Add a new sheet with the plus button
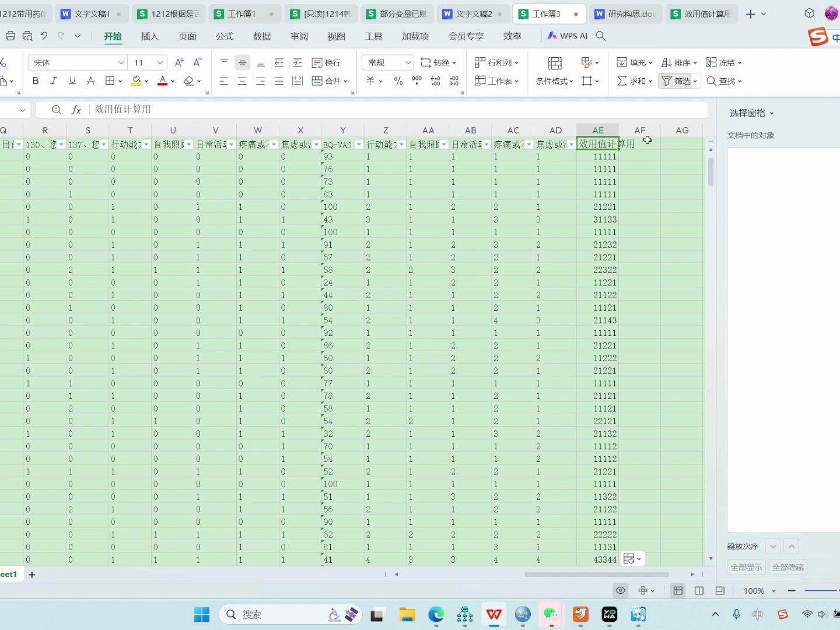840x630 pixels. tap(32, 574)
